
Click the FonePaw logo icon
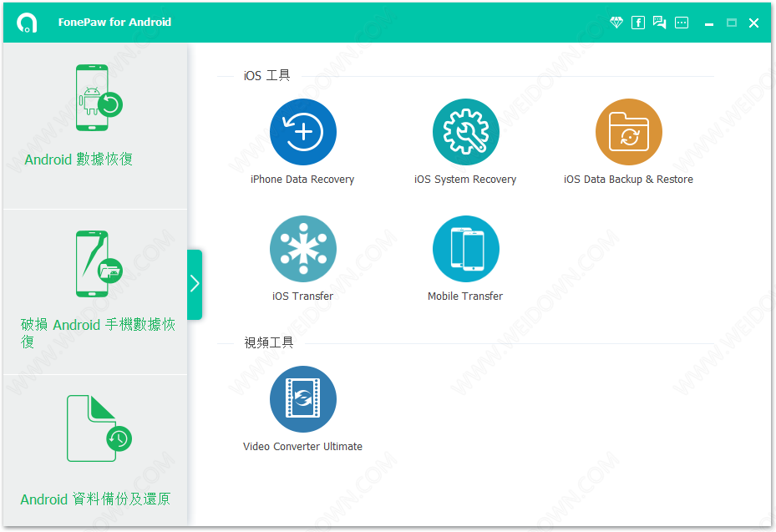pos(26,23)
